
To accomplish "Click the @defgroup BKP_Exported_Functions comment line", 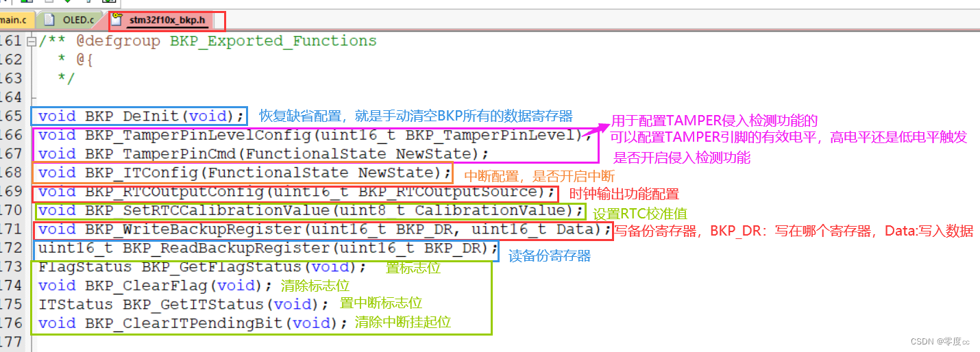I will pyautogui.click(x=208, y=41).
